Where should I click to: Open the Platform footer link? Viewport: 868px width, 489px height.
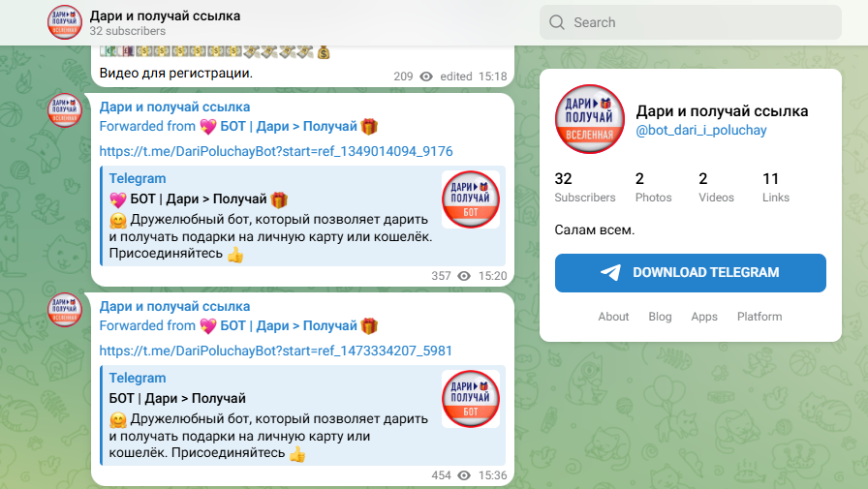point(759,317)
